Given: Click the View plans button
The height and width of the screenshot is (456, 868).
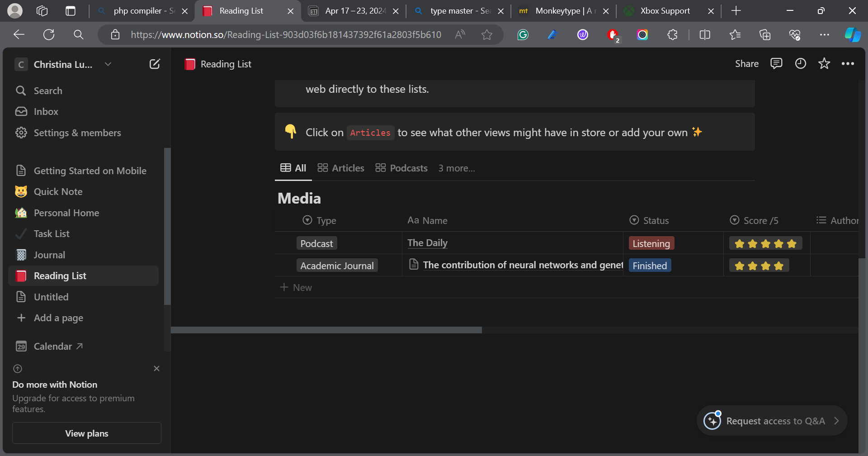Looking at the screenshot, I should click(x=87, y=433).
